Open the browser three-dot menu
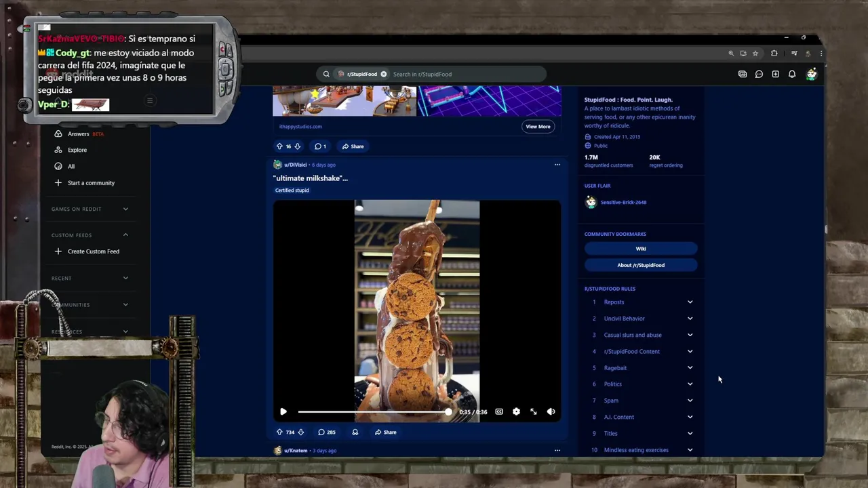 [x=821, y=54]
